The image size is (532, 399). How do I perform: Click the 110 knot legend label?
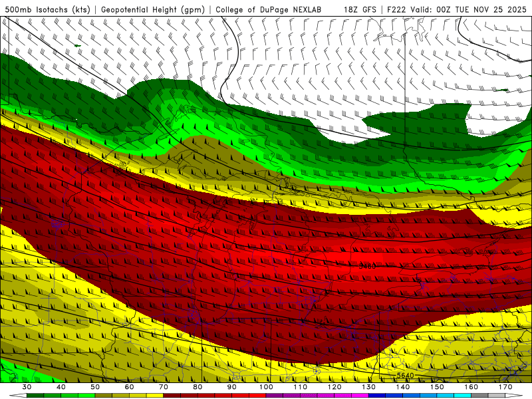tap(301, 387)
